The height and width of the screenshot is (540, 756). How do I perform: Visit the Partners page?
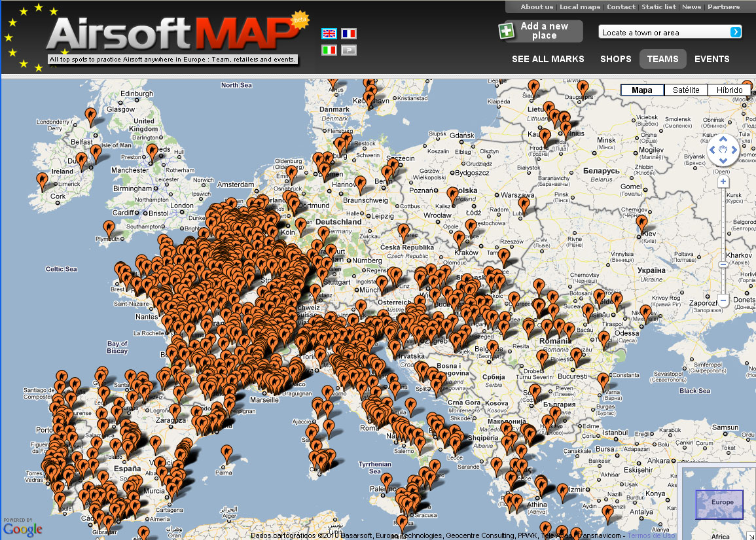(724, 7)
